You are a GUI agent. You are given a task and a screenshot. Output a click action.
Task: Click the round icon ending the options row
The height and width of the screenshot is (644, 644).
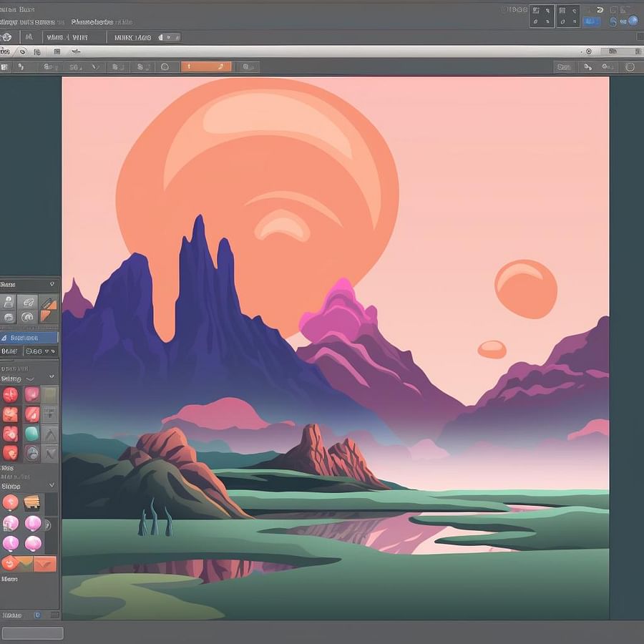(x=630, y=67)
